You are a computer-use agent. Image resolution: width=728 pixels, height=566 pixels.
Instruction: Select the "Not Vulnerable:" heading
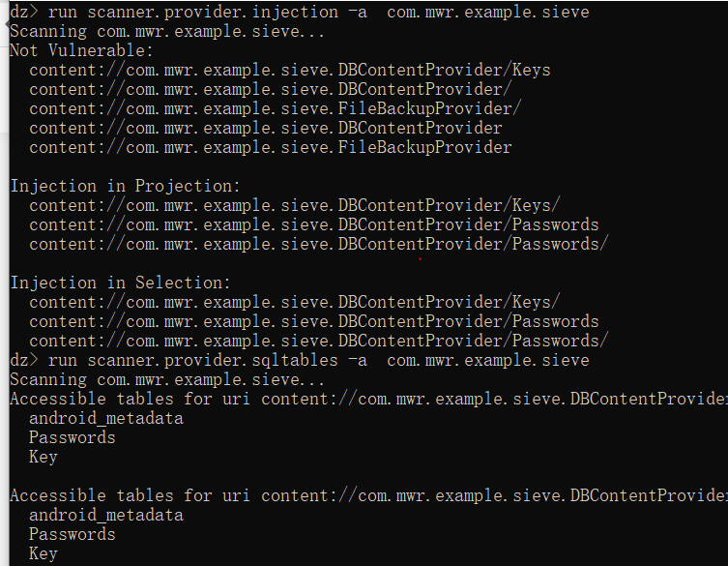81,50
